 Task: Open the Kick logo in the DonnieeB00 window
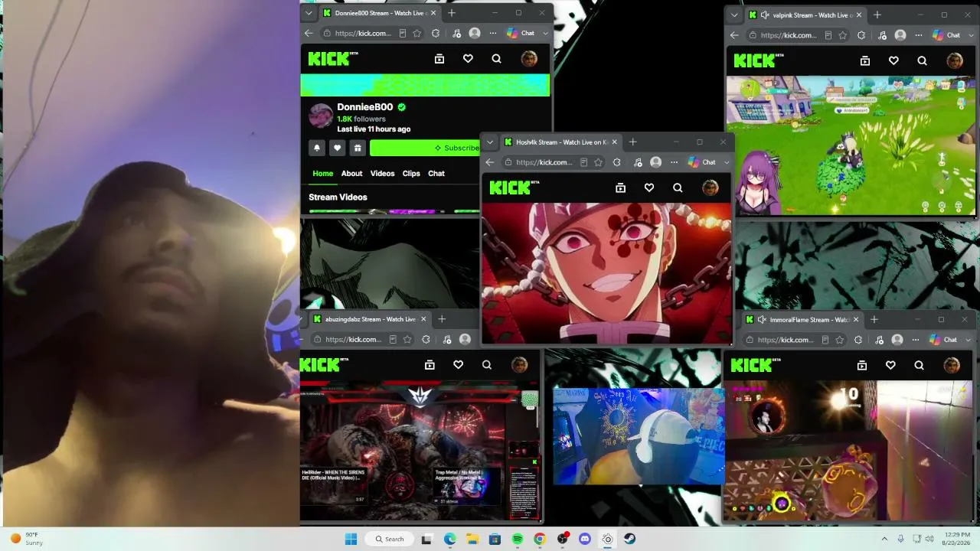tap(333, 59)
